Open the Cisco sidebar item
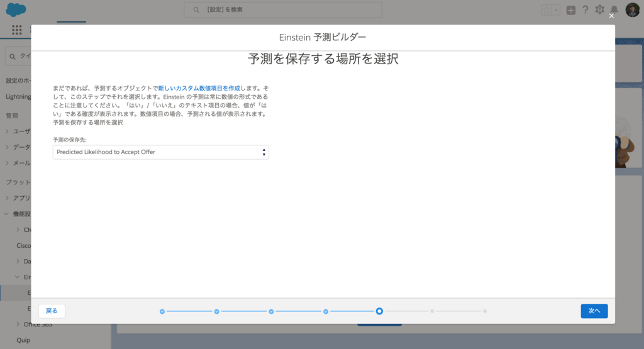Image resolution: width=644 pixels, height=349 pixels. pyautogui.click(x=23, y=245)
